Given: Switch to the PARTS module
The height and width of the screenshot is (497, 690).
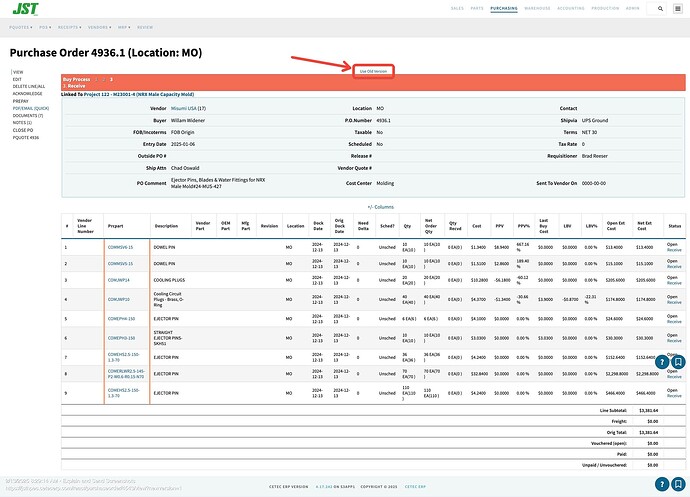Looking at the screenshot, I should pyautogui.click(x=477, y=8).
